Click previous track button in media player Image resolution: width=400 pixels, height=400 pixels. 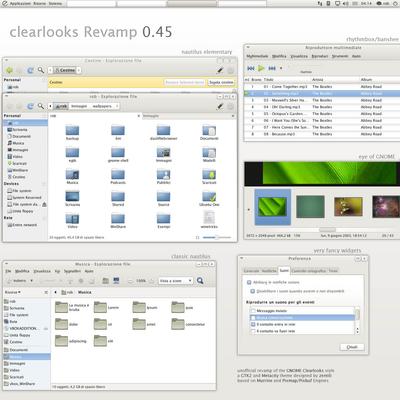(251, 68)
